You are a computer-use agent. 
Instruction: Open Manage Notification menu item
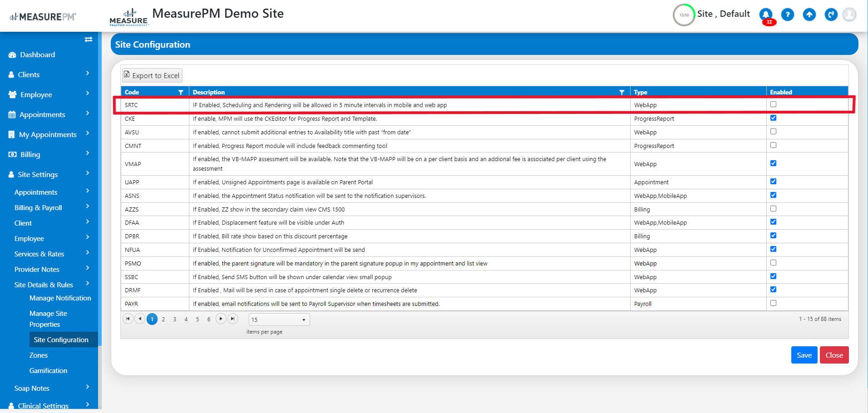pyautogui.click(x=60, y=298)
